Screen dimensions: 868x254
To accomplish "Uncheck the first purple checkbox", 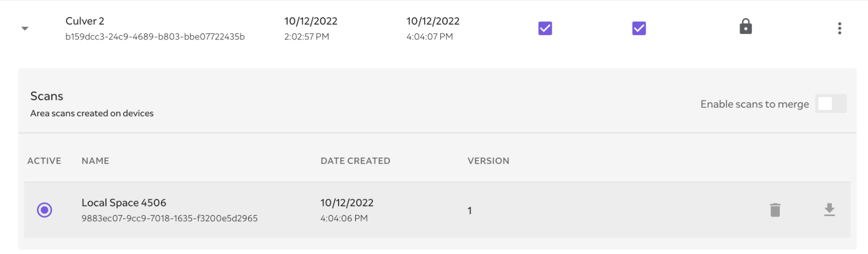I will click(x=545, y=28).
